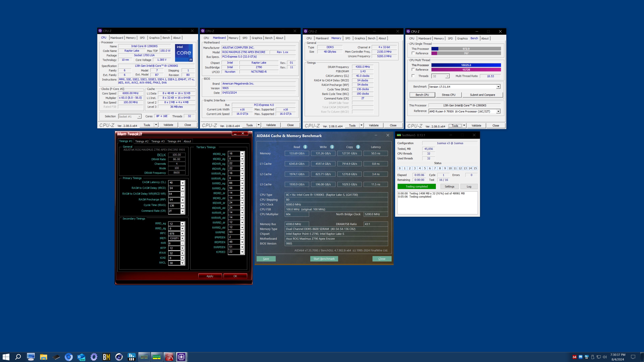The width and height of the screenshot is (644, 362).
Task: Open blue car tray icon
Action: point(580,357)
